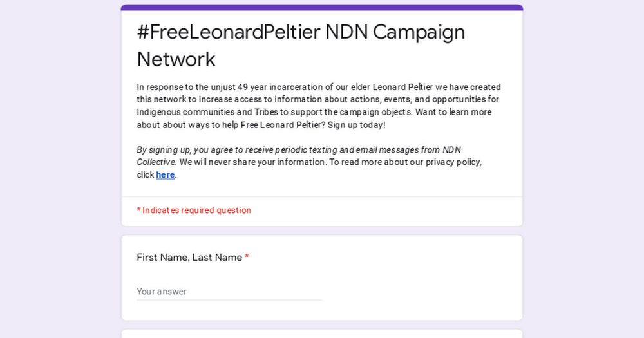Click the italic "Collective" word in the description
Image resolution: width=644 pixels, height=338 pixels.
pos(156,162)
